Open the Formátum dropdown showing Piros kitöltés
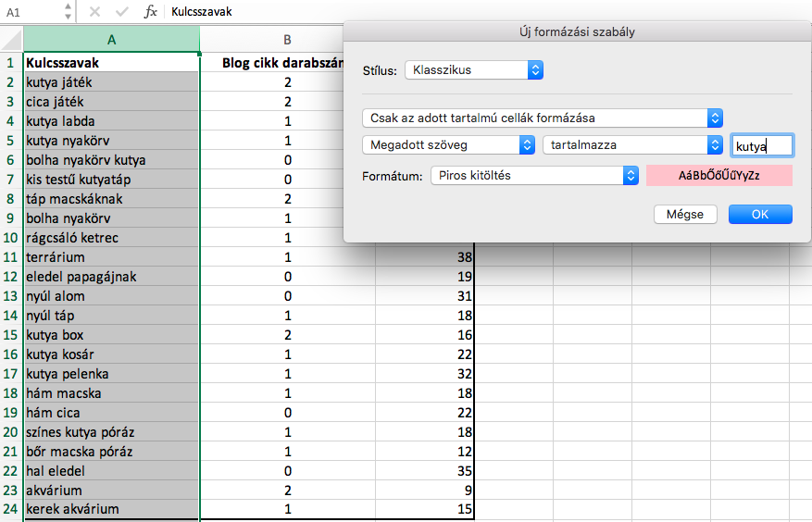812x522 pixels. 534,176
